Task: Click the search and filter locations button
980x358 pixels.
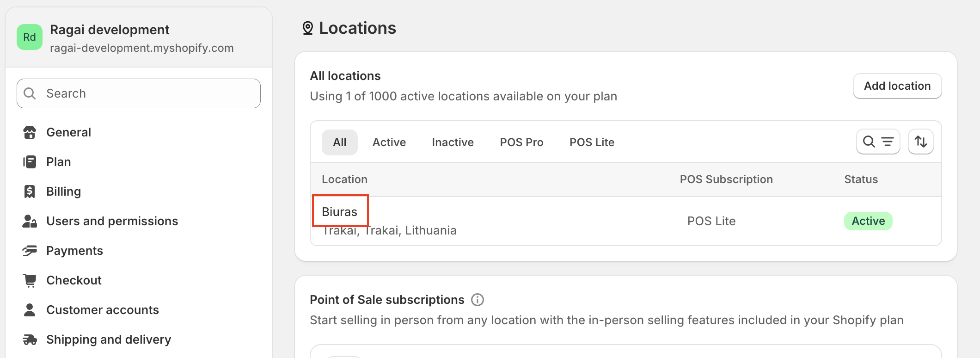Action: pyautogui.click(x=878, y=142)
